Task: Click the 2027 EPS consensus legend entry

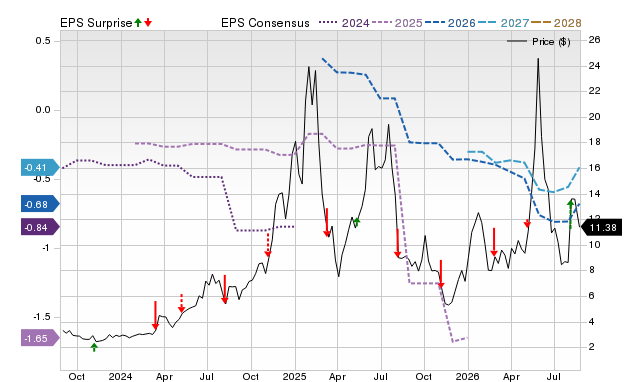Action: (503, 23)
